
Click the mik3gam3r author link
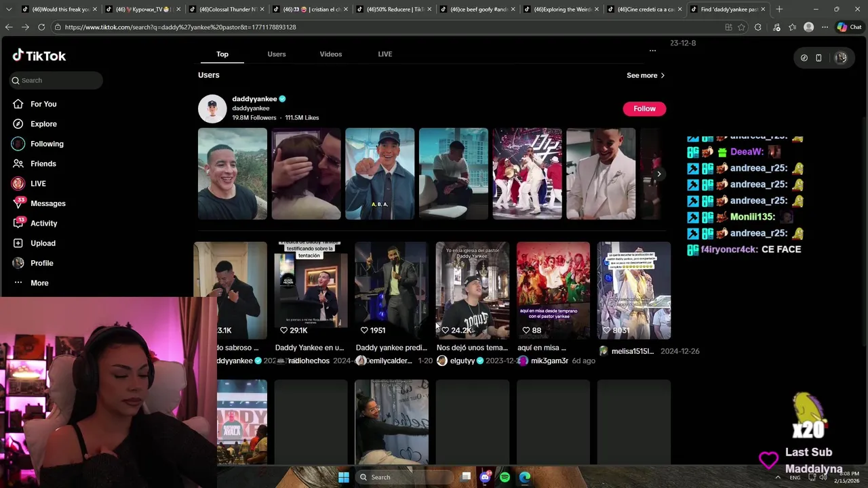pyautogui.click(x=549, y=361)
